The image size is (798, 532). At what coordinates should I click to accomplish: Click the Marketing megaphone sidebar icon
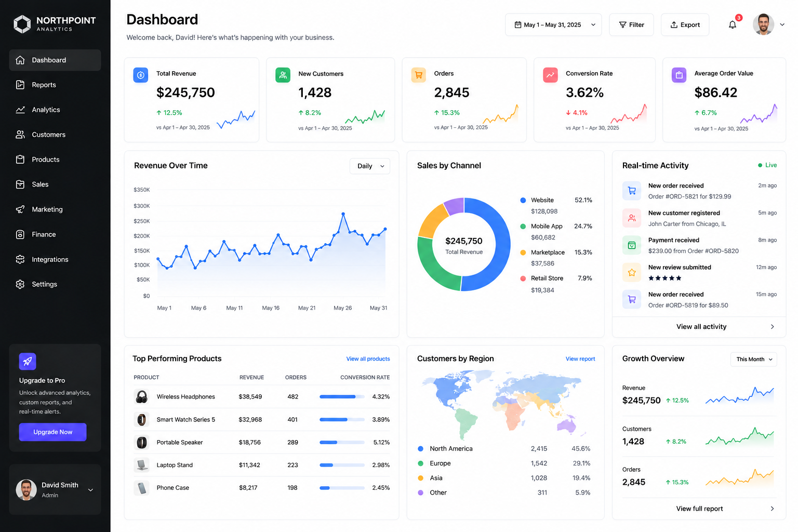click(x=20, y=209)
